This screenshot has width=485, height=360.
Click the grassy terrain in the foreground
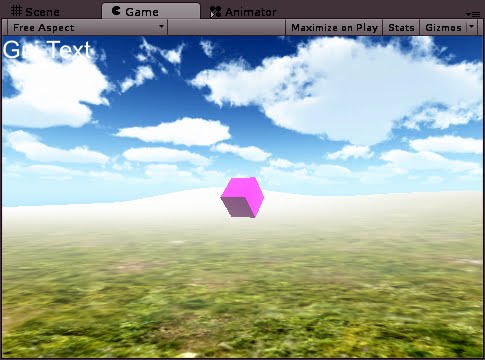pos(242,300)
